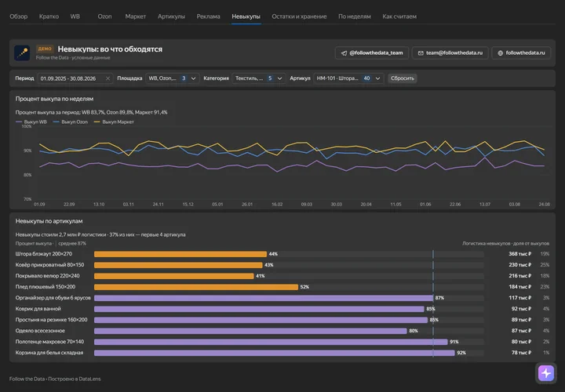Viewport: 565px width, 392px height.
Task: Toggle the Выкуп Ozon legend series
Action: coord(71,122)
